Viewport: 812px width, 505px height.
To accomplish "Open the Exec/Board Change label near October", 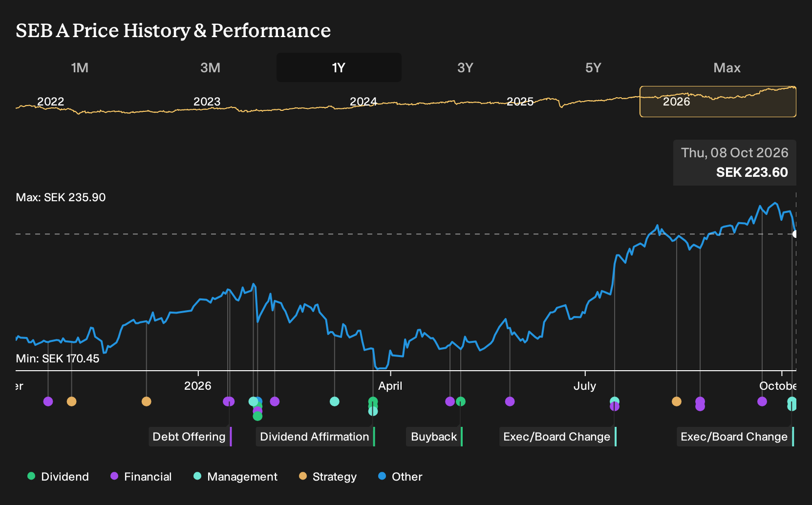I will (x=735, y=437).
